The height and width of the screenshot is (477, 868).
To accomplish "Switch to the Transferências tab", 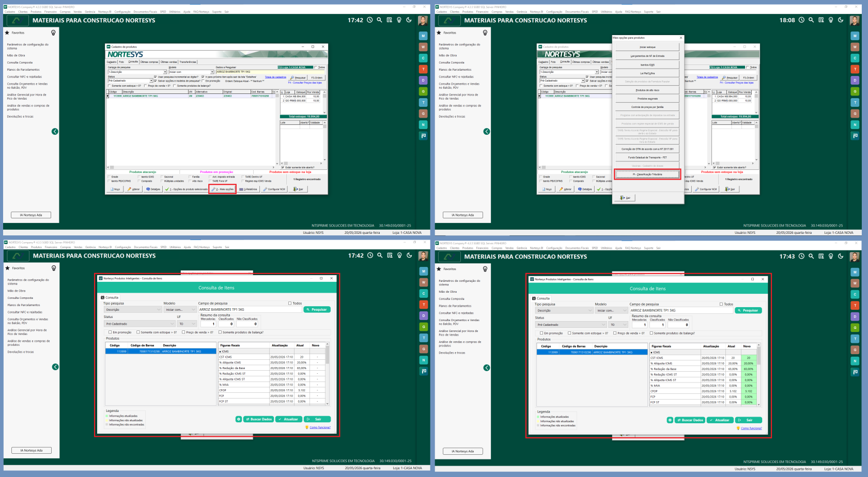I will point(188,62).
